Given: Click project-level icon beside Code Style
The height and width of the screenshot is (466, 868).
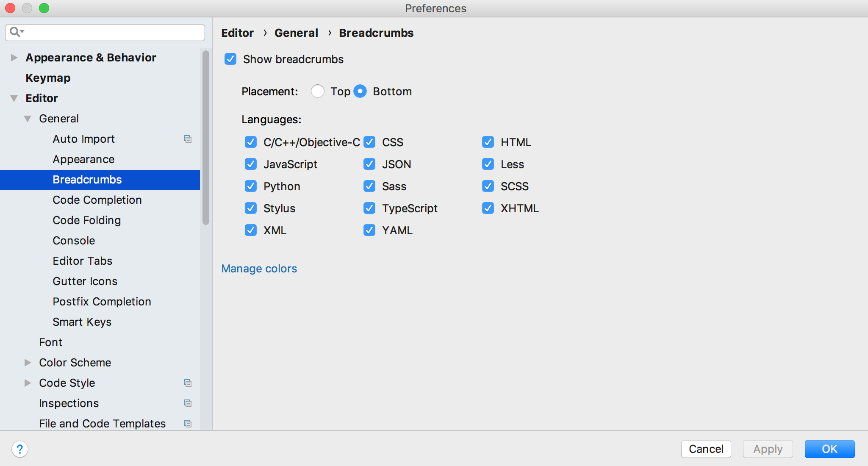Looking at the screenshot, I should click(188, 383).
